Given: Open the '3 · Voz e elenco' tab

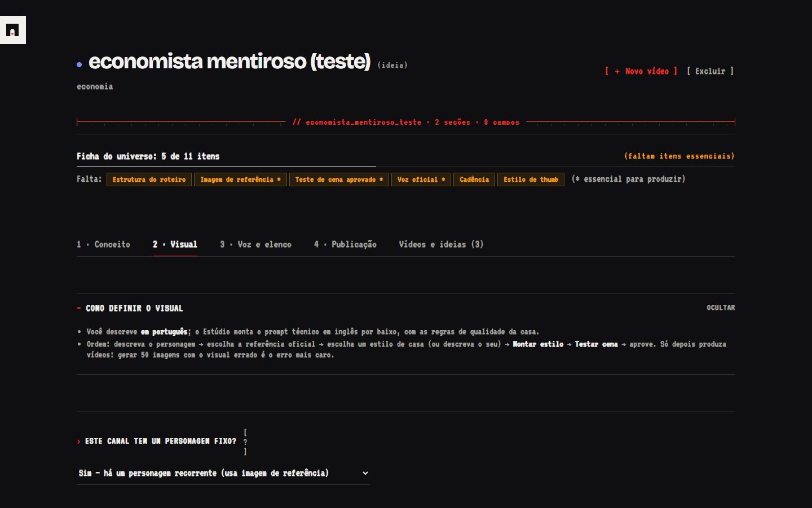Looking at the screenshot, I should click(255, 244).
